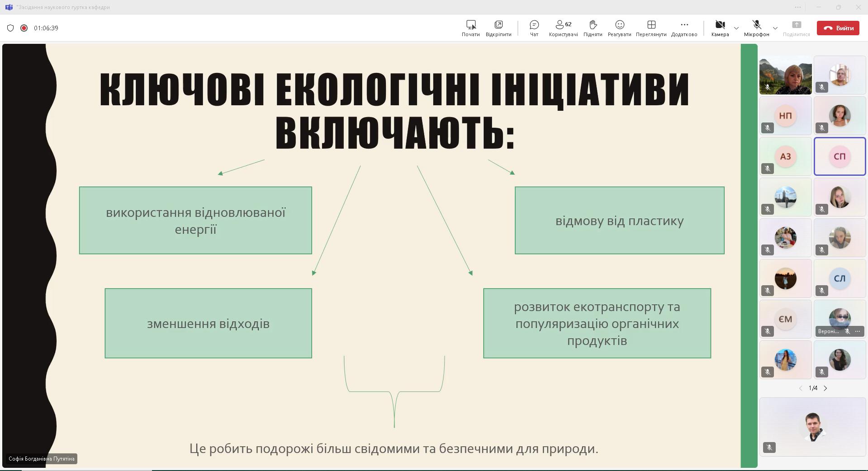Click the 62 participant count
Viewport: 868px width, 471px height.
pos(569,24)
